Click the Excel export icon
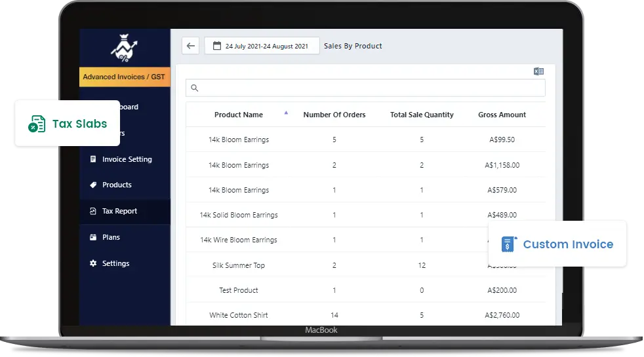Image resolution: width=644 pixels, height=357 pixels. coord(538,71)
